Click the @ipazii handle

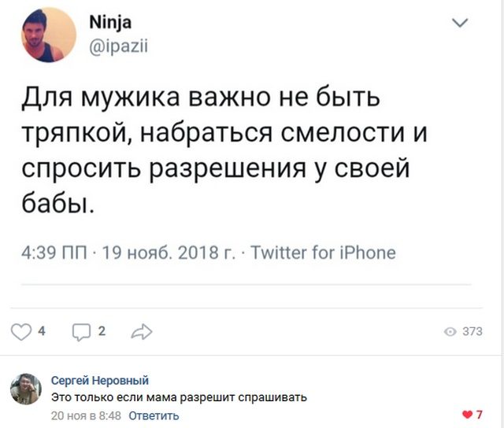[x=119, y=46]
